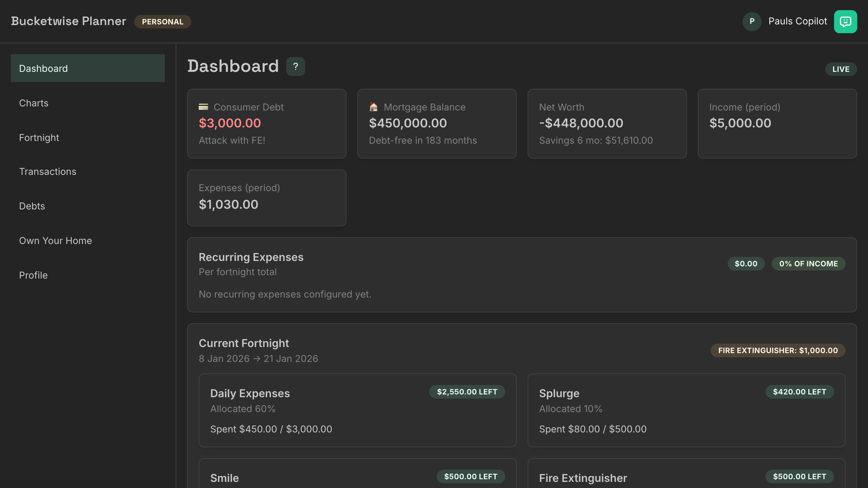868x488 pixels.
Task: Click the Current Fortnight heading
Action: click(x=244, y=343)
